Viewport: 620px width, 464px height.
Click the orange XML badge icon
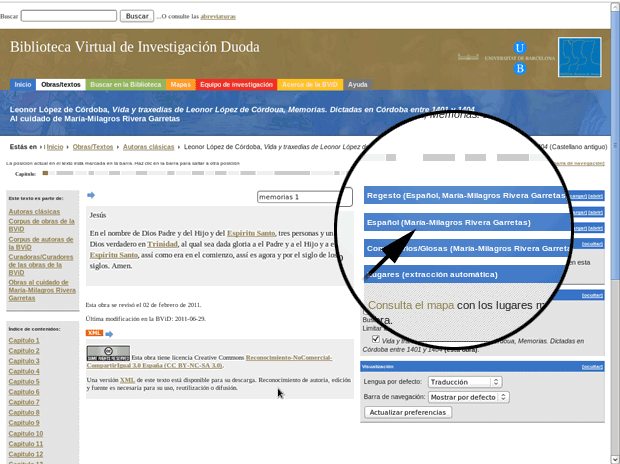point(94,333)
